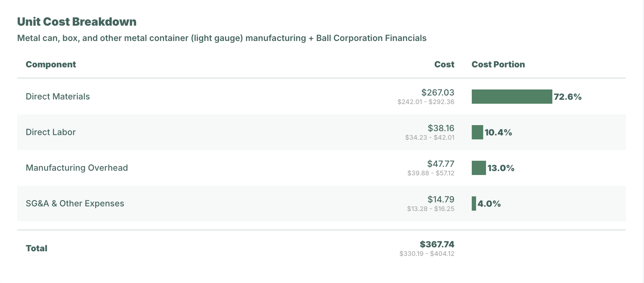Click the $38.16 Direct Labor cost
Image resolution: width=644 pixels, height=283 pixels.
[x=441, y=128]
